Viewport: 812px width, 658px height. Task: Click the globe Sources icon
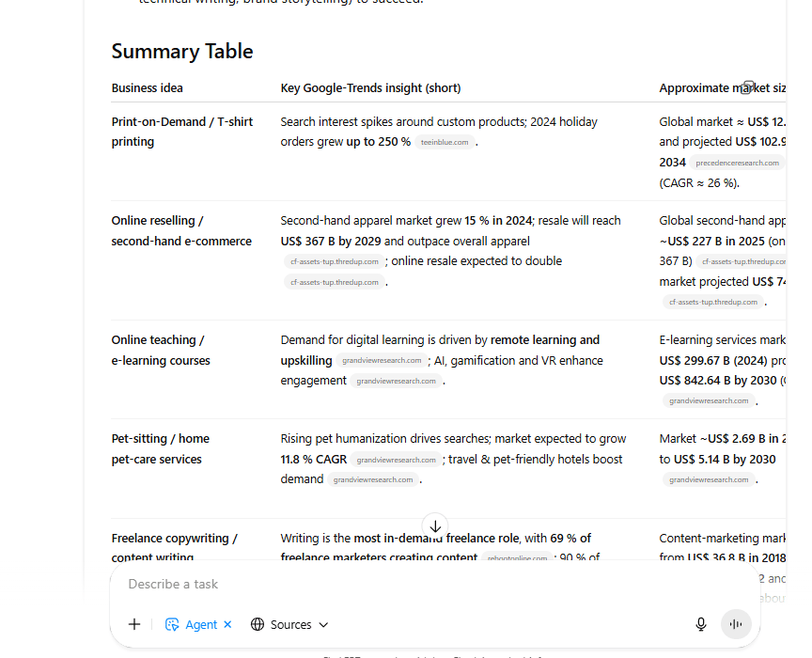258,624
